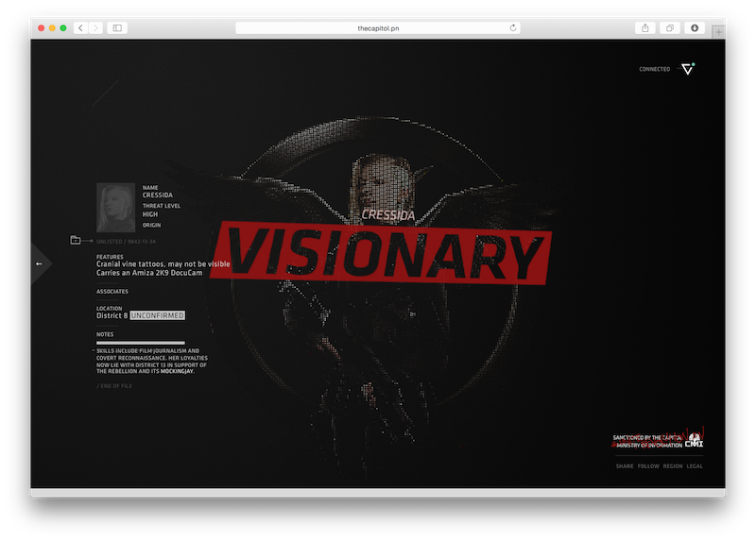Click the red VISIONARY banner

pos(381,253)
